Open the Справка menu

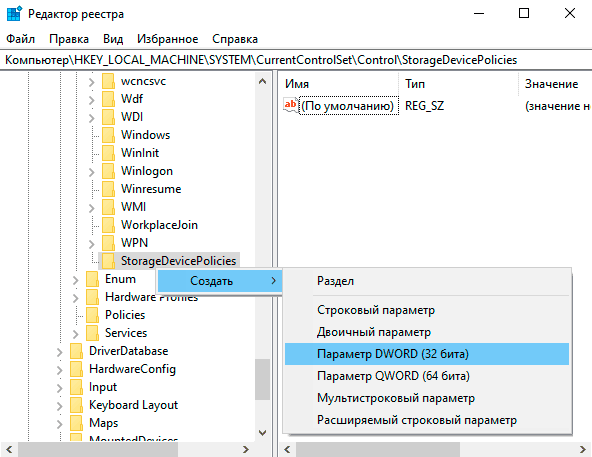point(235,39)
